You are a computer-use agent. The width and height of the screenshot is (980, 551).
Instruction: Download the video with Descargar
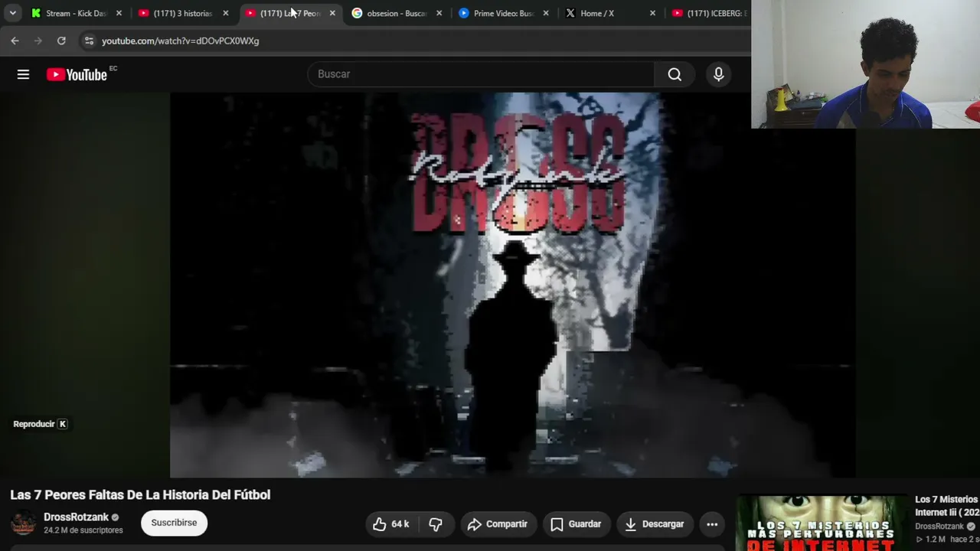(655, 524)
